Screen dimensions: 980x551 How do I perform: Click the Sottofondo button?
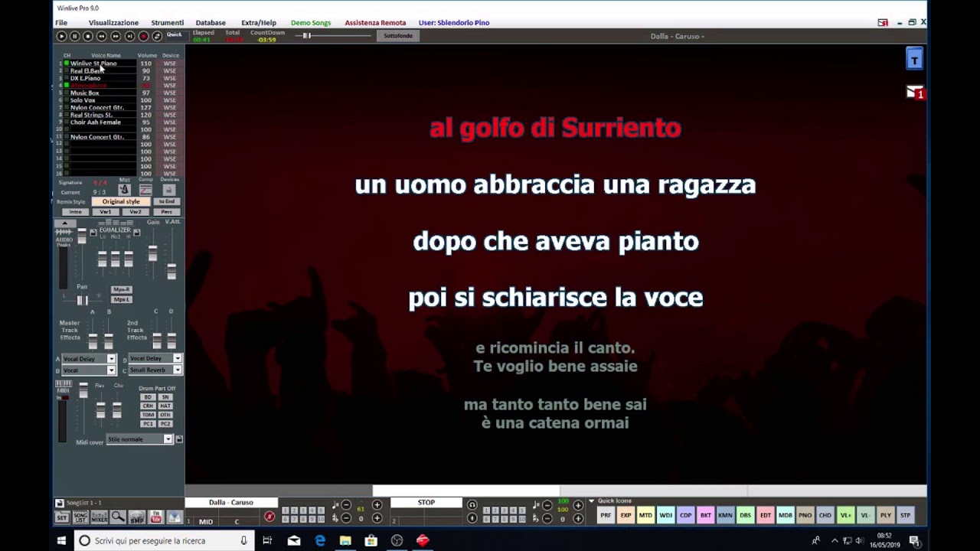398,36
